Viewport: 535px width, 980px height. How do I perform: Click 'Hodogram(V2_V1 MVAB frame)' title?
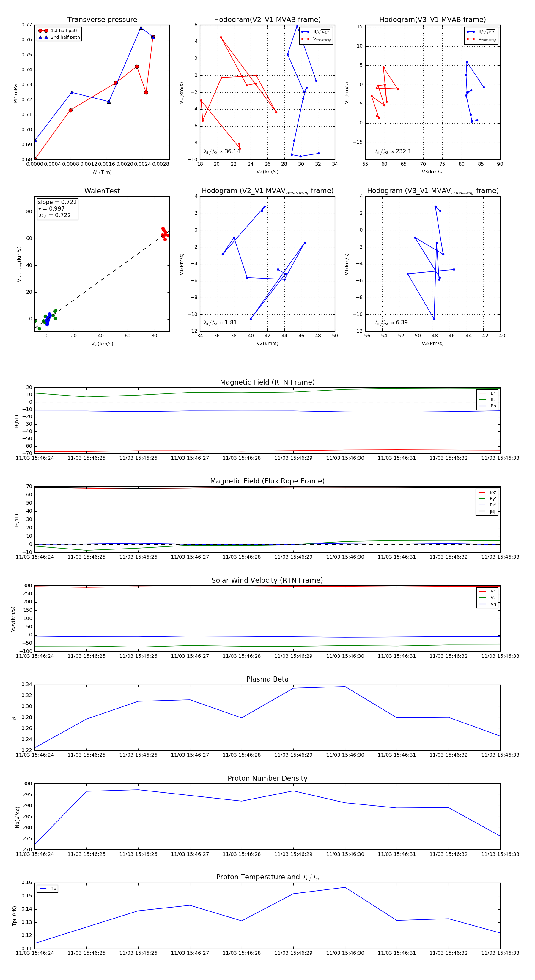(267, 20)
